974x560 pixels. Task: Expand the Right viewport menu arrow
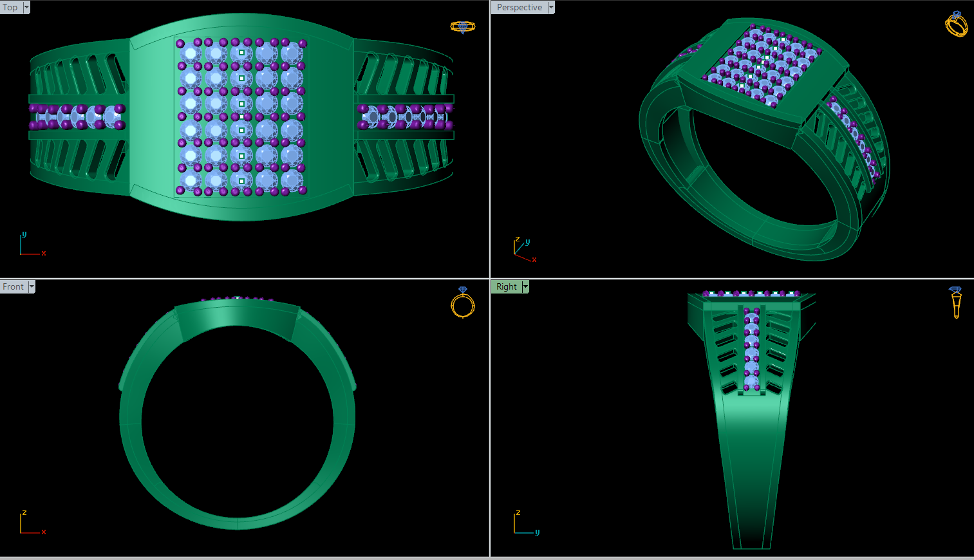tap(525, 287)
